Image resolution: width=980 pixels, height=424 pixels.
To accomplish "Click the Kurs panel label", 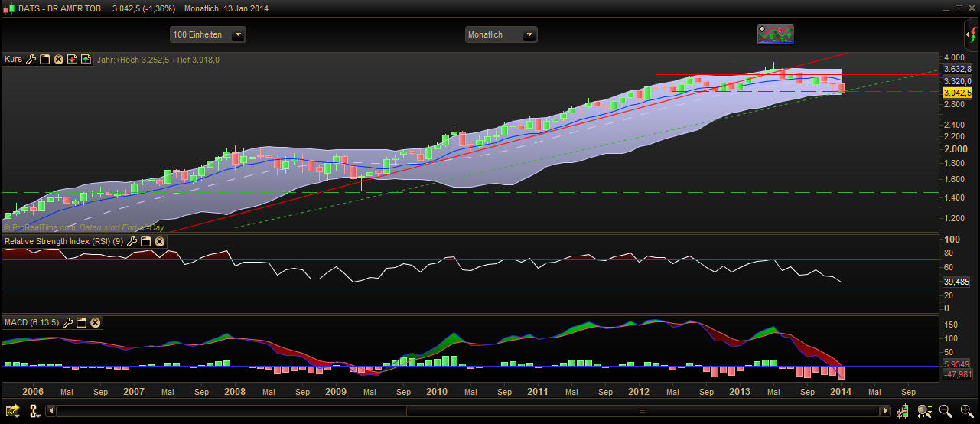I will (x=13, y=59).
